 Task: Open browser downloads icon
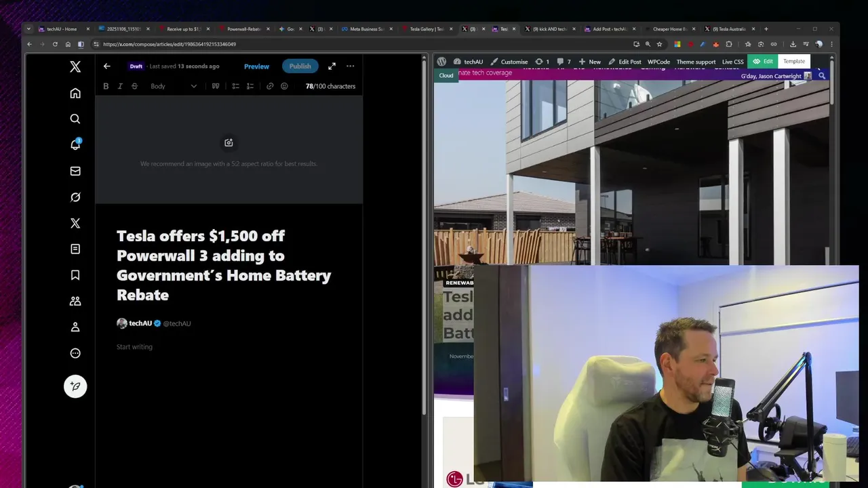pos(793,44)
